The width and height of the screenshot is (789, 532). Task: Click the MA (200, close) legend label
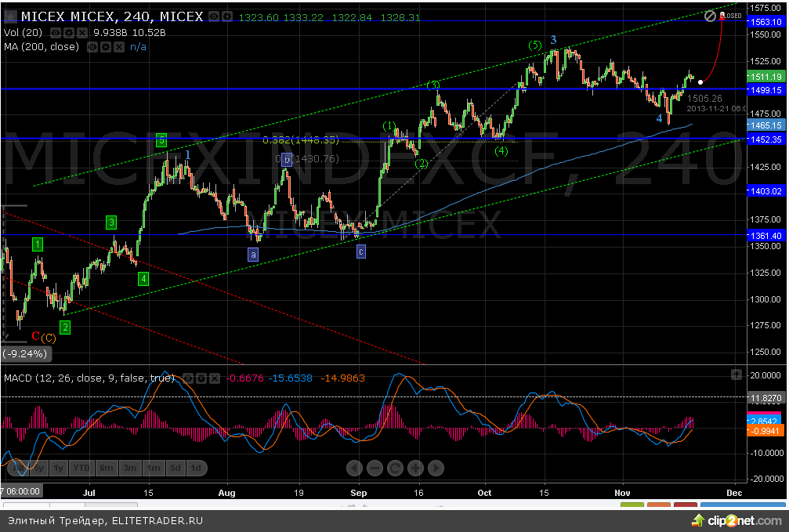click(x=42, y=47)
